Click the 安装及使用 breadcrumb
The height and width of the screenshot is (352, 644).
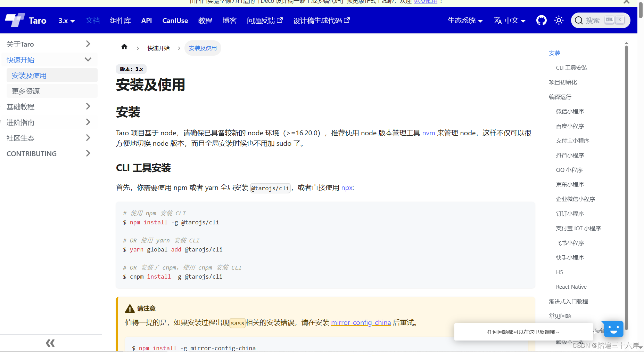click(x=203, y=48)
